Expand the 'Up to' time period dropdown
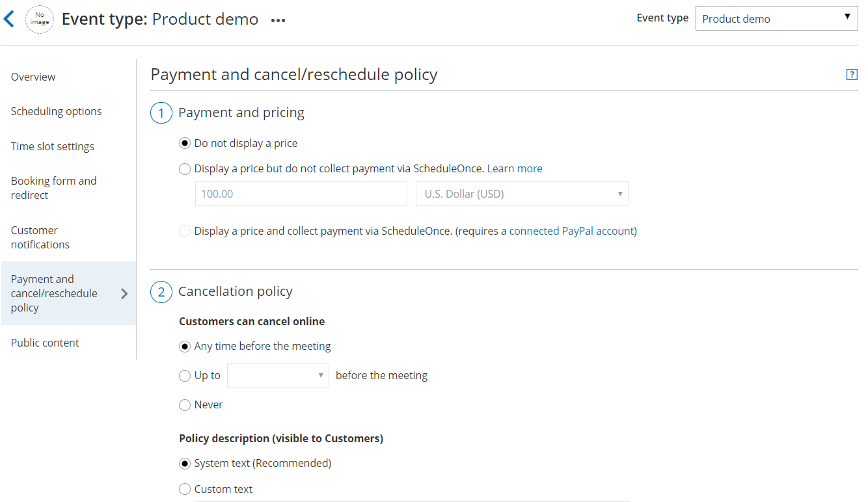Viewport: 868px width, 502px height. pyautogui.click(x=278, y=375)
